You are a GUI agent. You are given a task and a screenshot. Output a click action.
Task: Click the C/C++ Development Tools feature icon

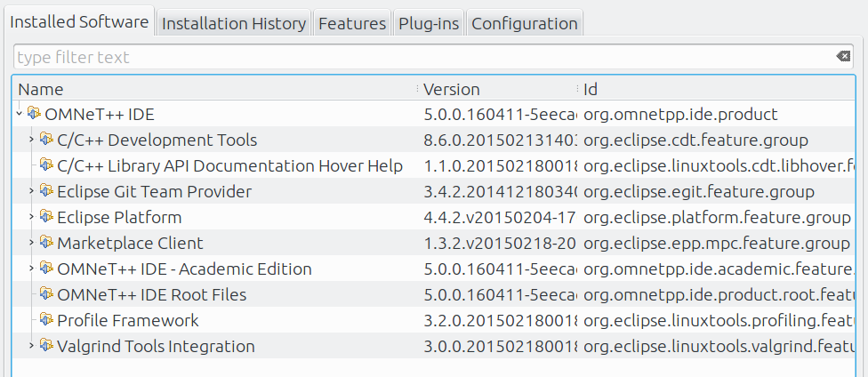click(46, 140)
